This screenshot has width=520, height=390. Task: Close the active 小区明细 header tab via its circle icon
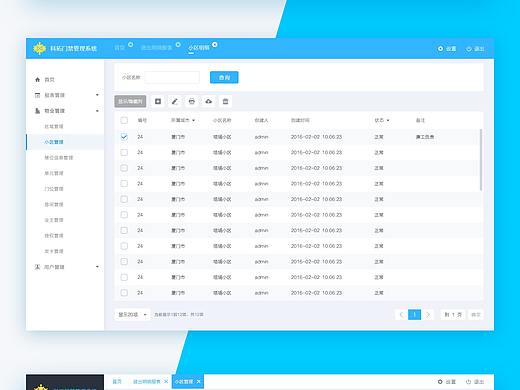pos(215,44)
